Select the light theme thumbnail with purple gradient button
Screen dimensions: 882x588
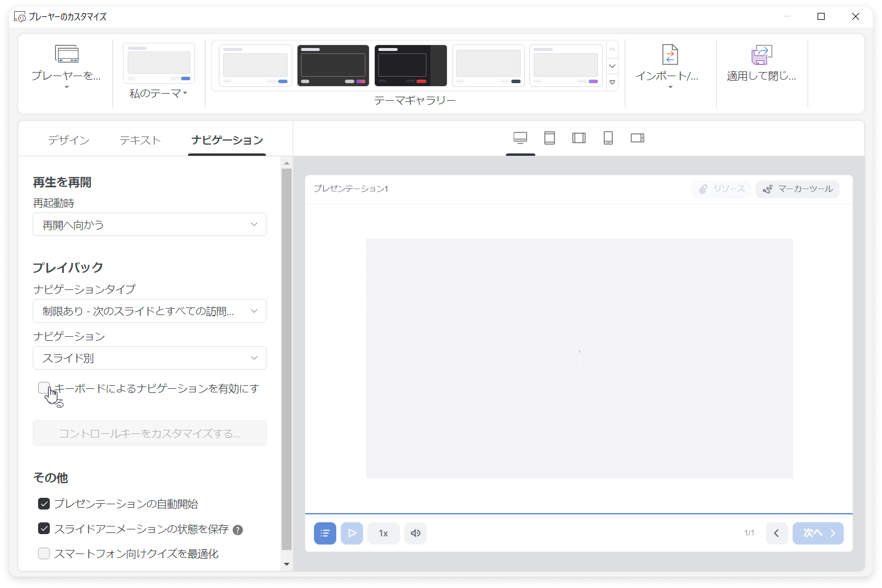pos(566,66)
